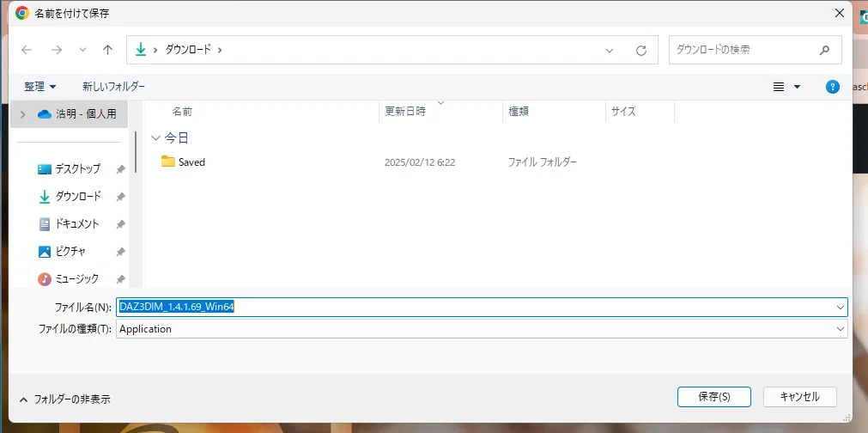The height and width of the screenshot is (433, 868).
Task: Expand the address bar history dropdown
Action: [610, 51]
